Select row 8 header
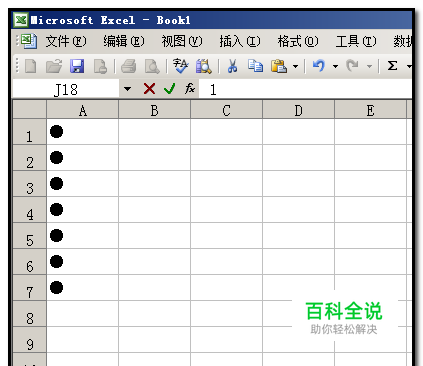 (x=29, y=314)
